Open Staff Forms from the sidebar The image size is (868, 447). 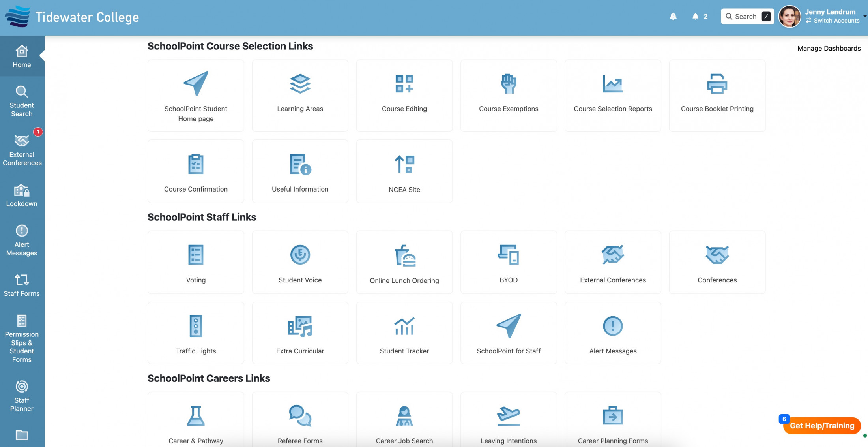tap(22, 285)
